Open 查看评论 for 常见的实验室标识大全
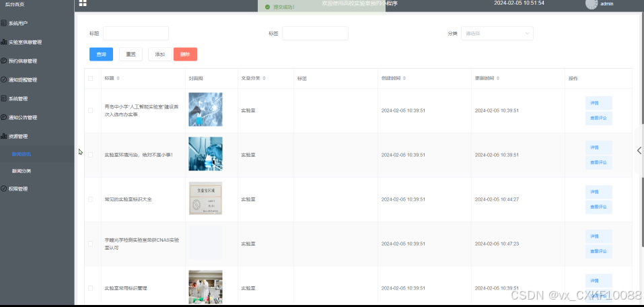 coord(598,207)
